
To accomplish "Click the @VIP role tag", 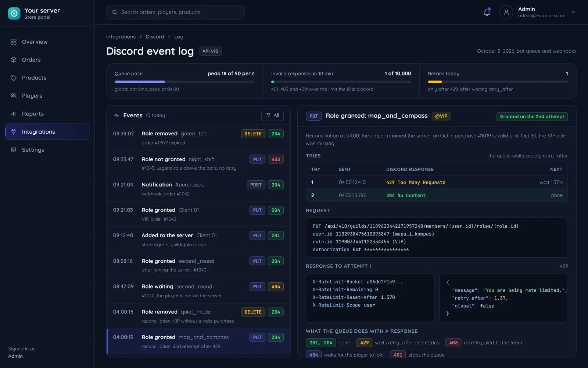I will [x=441, y=116].
